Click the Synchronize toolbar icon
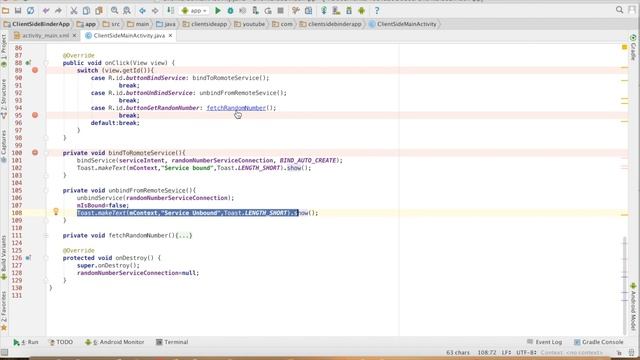Image resolution: width=640 pixels, height=360 pixels. point(31,10)
